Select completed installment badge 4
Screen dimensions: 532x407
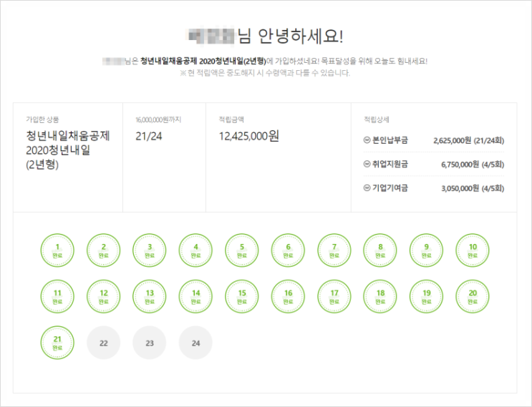(195, 250)
